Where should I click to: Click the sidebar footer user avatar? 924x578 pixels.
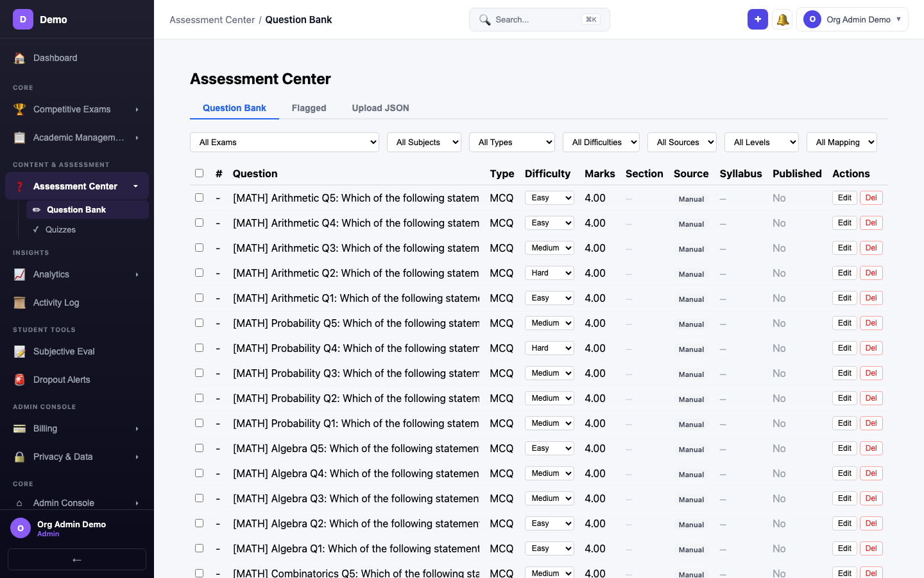click(21, 528)
